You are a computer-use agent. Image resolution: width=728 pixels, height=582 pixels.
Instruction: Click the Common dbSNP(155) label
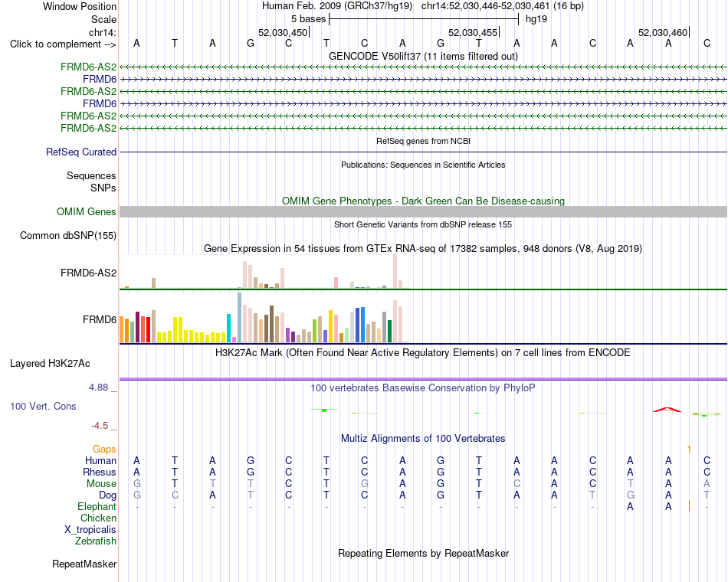[67, 235]
